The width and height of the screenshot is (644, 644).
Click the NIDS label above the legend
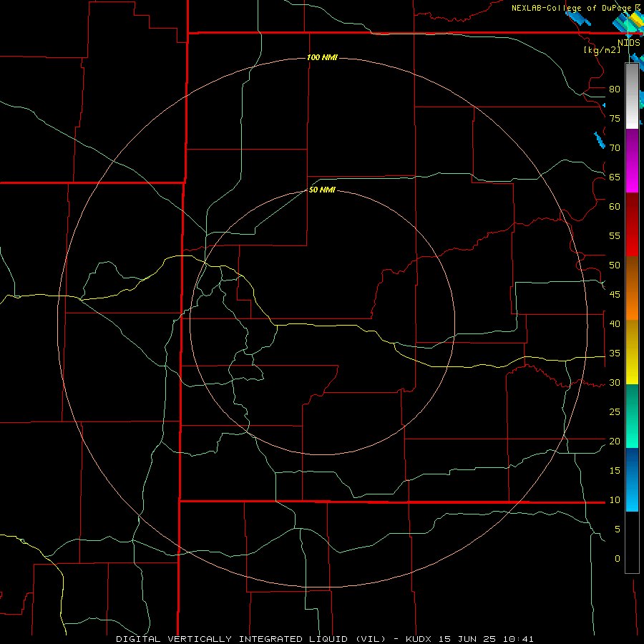tap(629, 43)
